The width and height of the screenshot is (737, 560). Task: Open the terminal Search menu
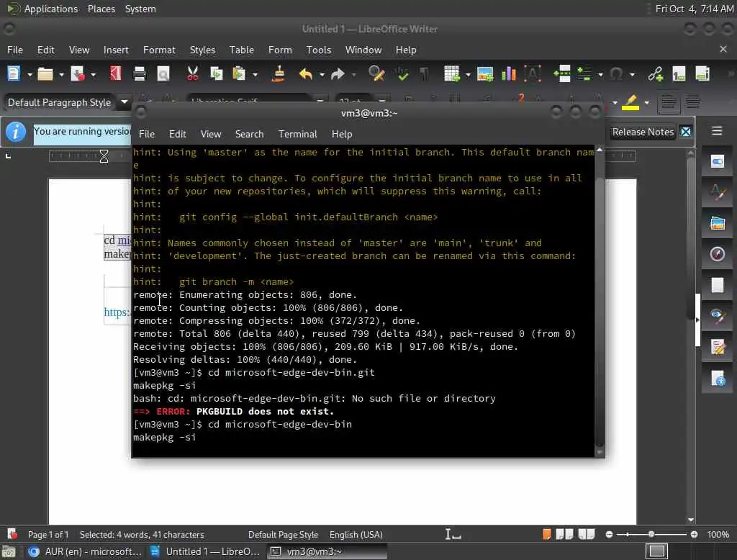click(x=249, y=134)
